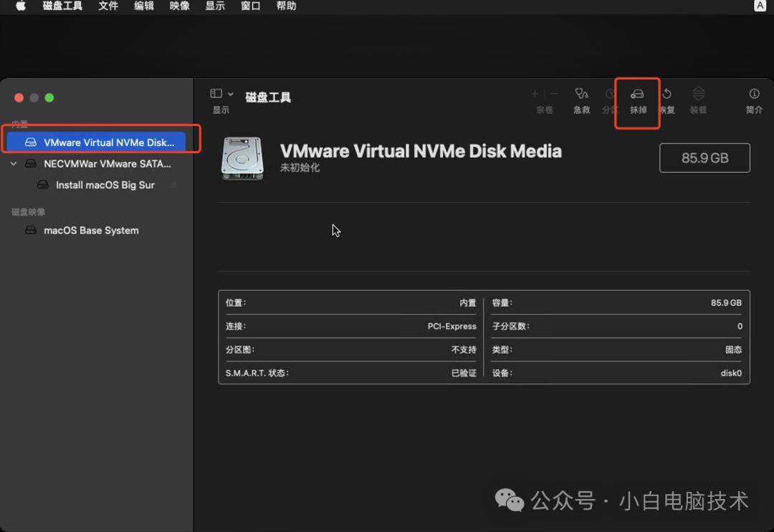Select the Install macOS Big Sur volume
The height and width of the screenshot is (532, 774).
(105, 185)
